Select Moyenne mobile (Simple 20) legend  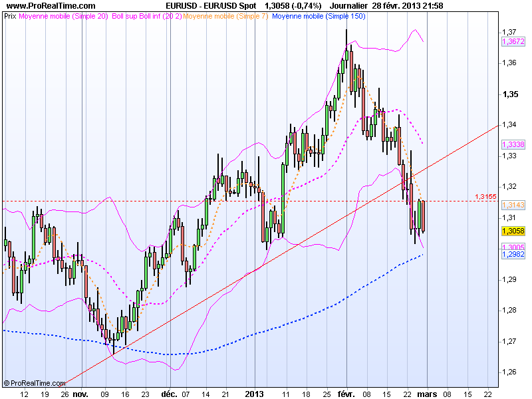click(x=63, y=16)
